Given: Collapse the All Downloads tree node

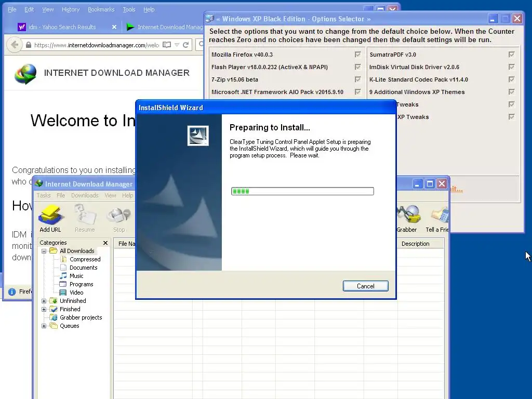Looking at the screenshot, I should [44, 251].
